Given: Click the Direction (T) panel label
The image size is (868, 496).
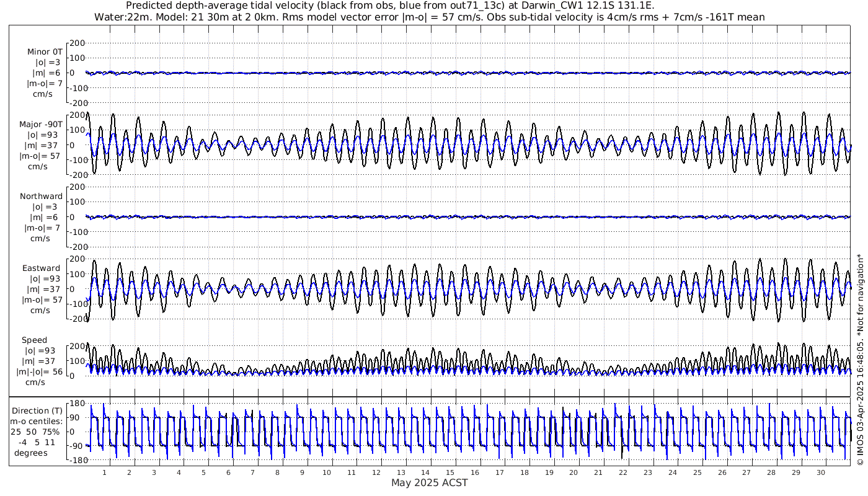Looking at the screenshot, I should coord(37,410).
